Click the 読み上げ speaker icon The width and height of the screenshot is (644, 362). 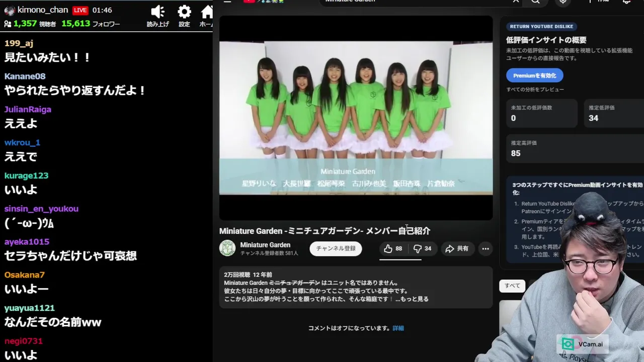pos(157,12)
